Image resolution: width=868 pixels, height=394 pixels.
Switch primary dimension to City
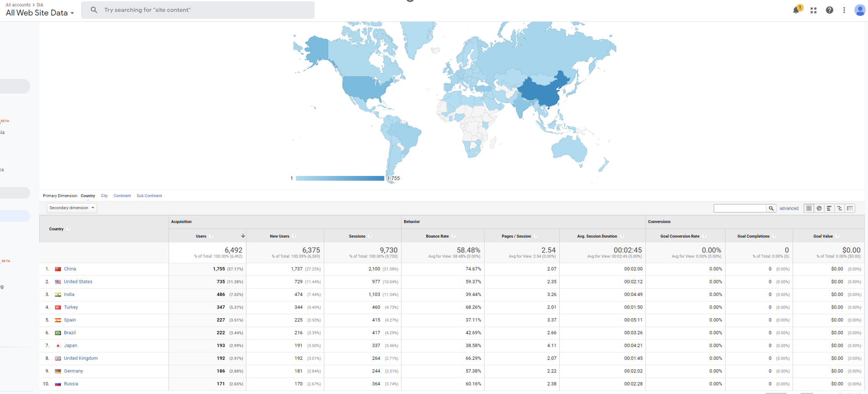click(104, 196)
